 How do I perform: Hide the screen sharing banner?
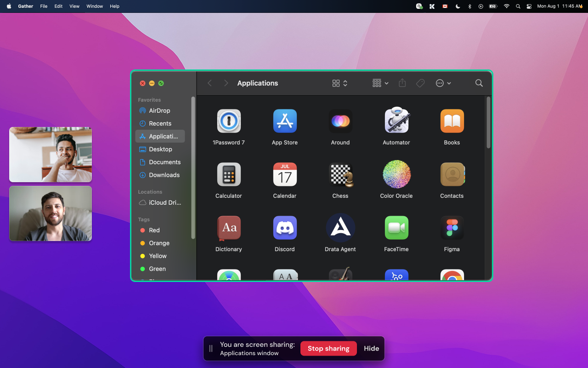[x=371, y=348]
